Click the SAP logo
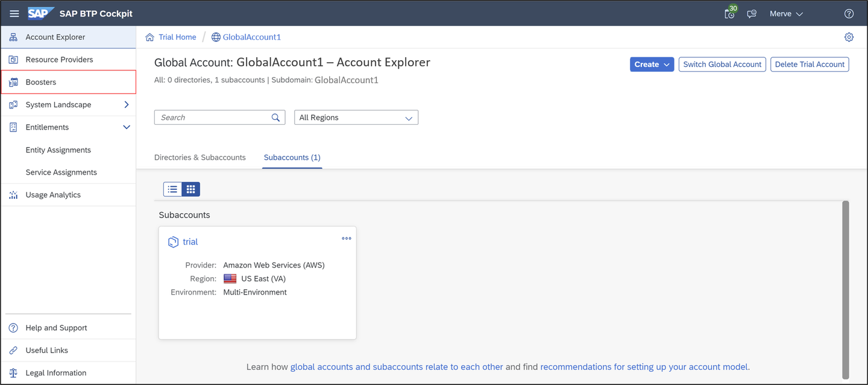Screen dimensions: 868x385 pyautogui.click(x=41, y=13)
